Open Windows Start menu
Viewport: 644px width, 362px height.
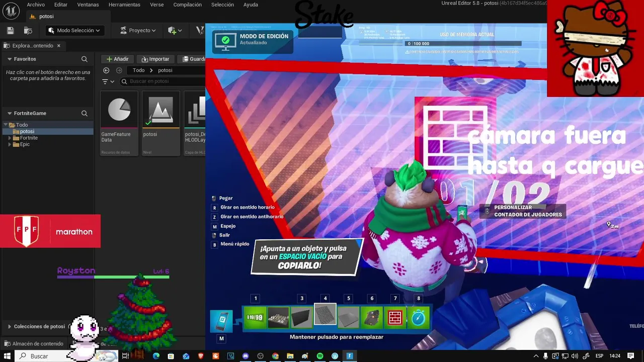8,356
